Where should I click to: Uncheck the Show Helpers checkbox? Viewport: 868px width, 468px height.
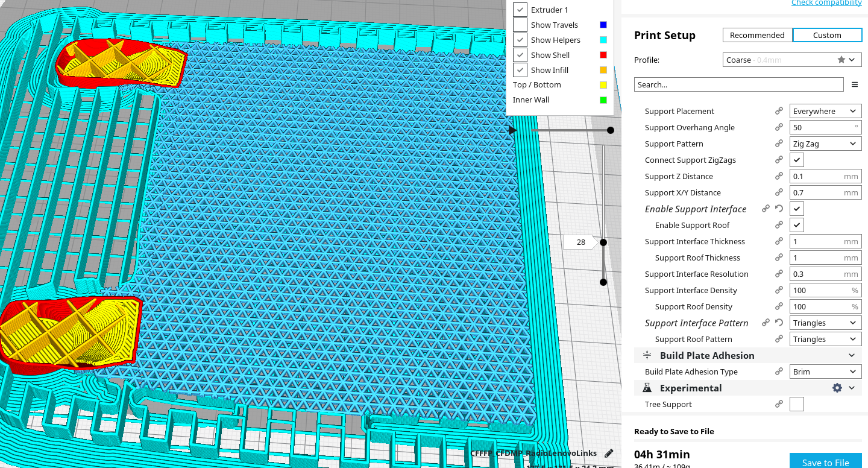pyautogui.click(x=520, y=40)
